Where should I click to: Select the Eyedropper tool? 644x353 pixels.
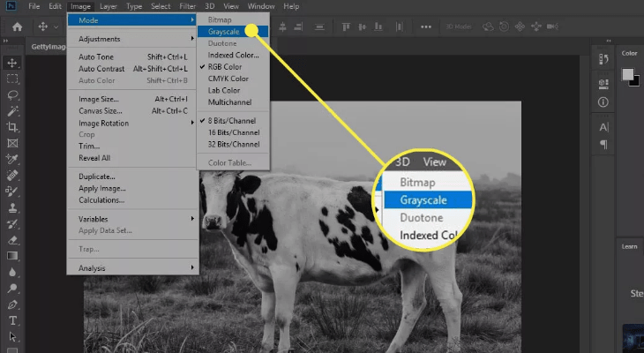(x=13, y=159)
